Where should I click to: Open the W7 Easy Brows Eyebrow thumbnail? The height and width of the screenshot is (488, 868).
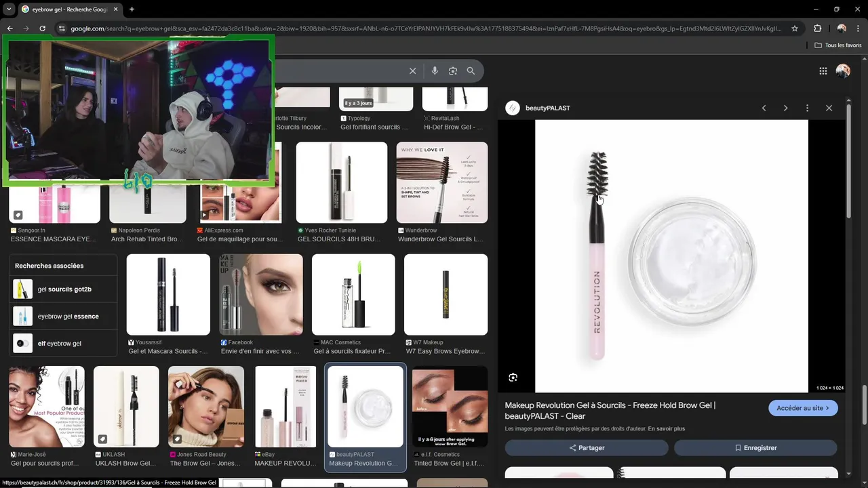coord(446,295)
